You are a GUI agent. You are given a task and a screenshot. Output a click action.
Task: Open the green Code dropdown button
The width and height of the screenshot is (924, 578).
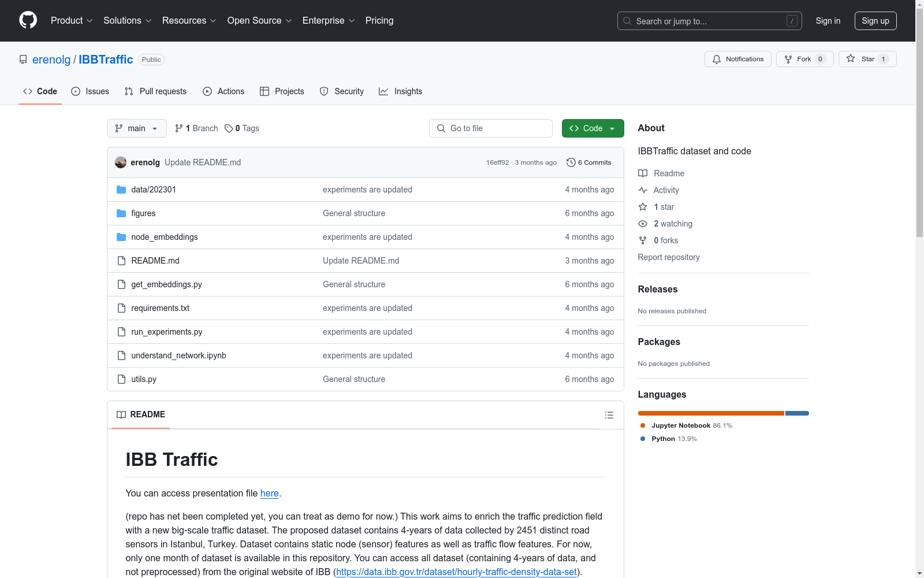pyautogui.click(x=593, y=128)
